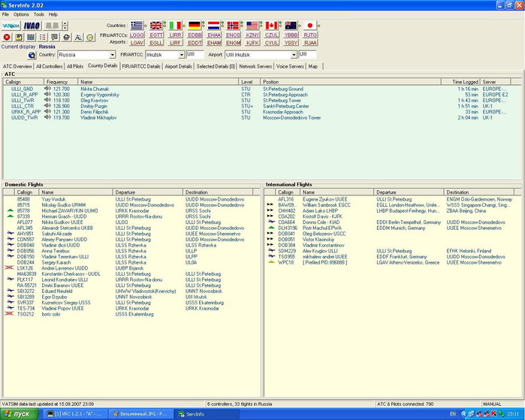525x420 pixels.
Task: Switch to the Map tab
Action: pos(313,66)
